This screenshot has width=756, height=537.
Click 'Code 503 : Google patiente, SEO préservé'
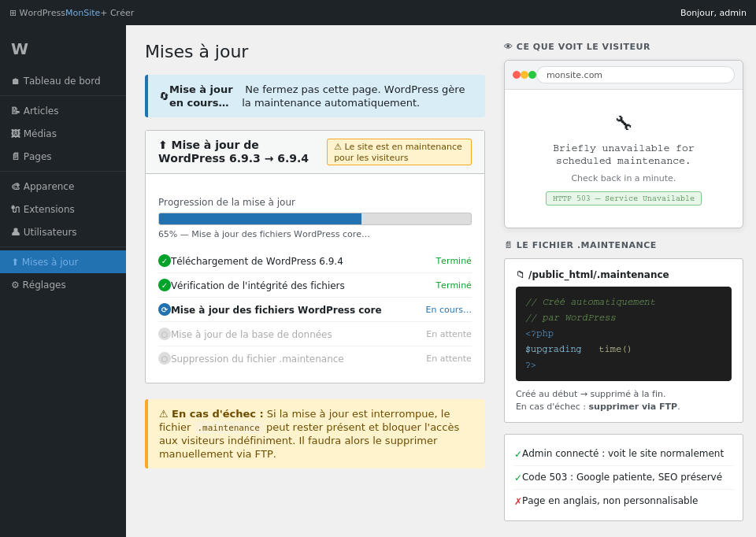tap(622, 477)
